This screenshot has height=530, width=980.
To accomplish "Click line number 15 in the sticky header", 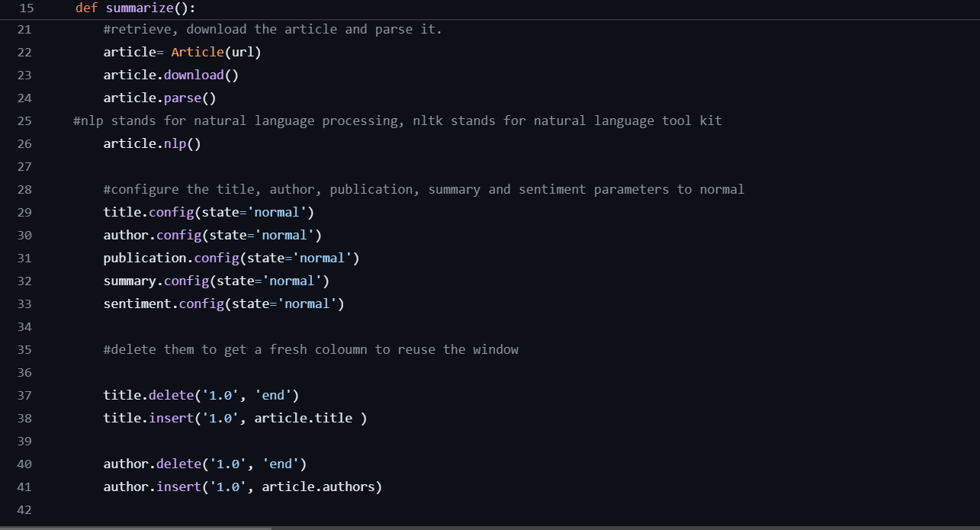I will 26,8.
